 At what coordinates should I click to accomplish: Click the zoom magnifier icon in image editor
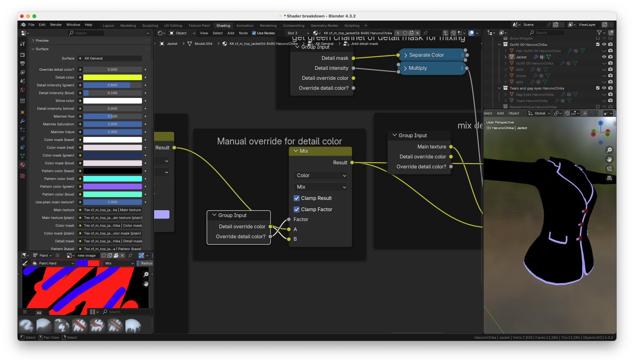146,274
